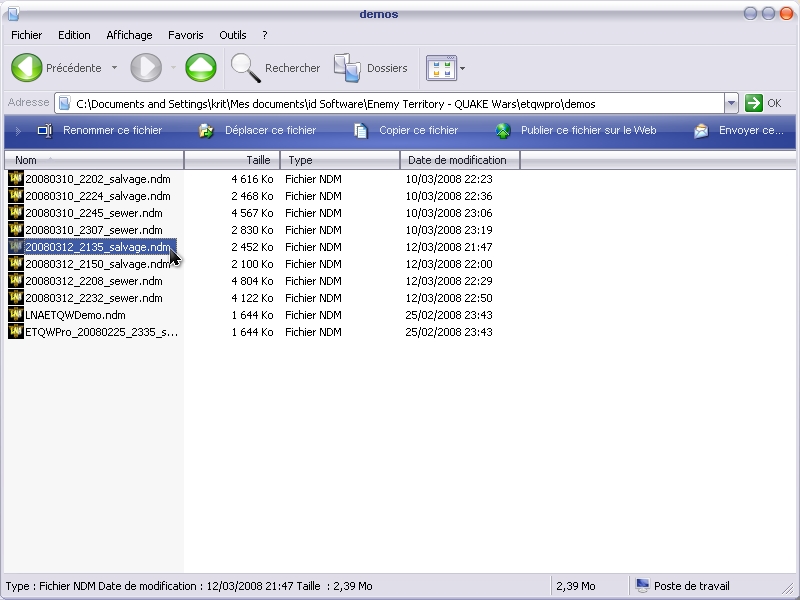Expand the address bar dropdown list
Viewport: 800px width, 600px height.
pyautogui.click(x=731, y=104)
